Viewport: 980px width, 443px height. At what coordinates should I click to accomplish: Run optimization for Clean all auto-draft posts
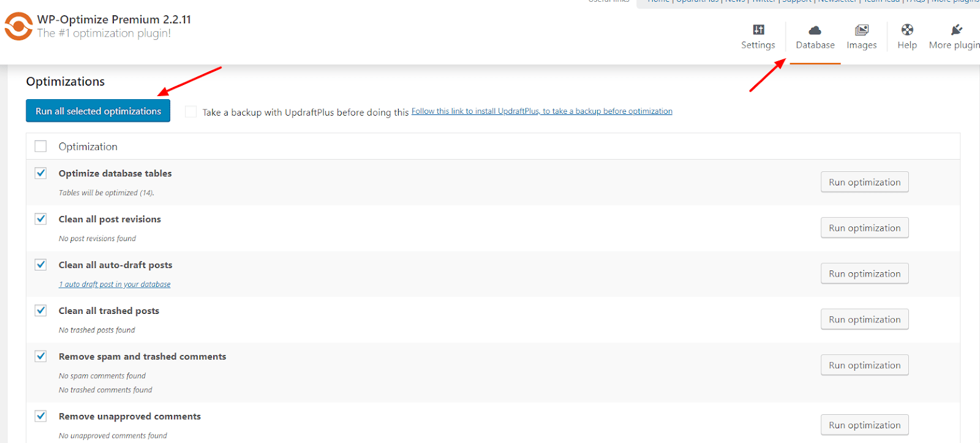pos(864,274)
